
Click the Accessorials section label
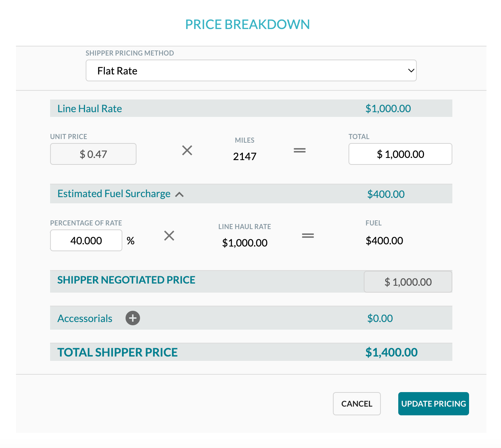tap(85, 318)
